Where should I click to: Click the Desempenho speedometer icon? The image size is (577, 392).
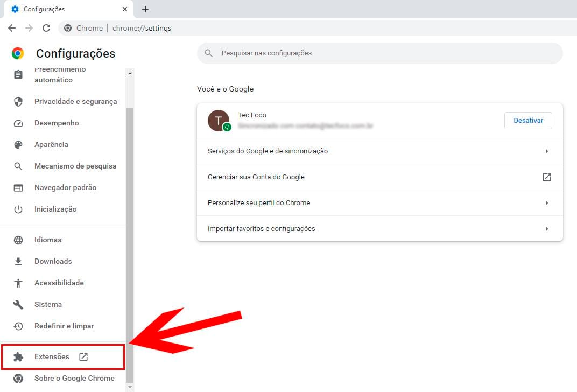[18, 123]
